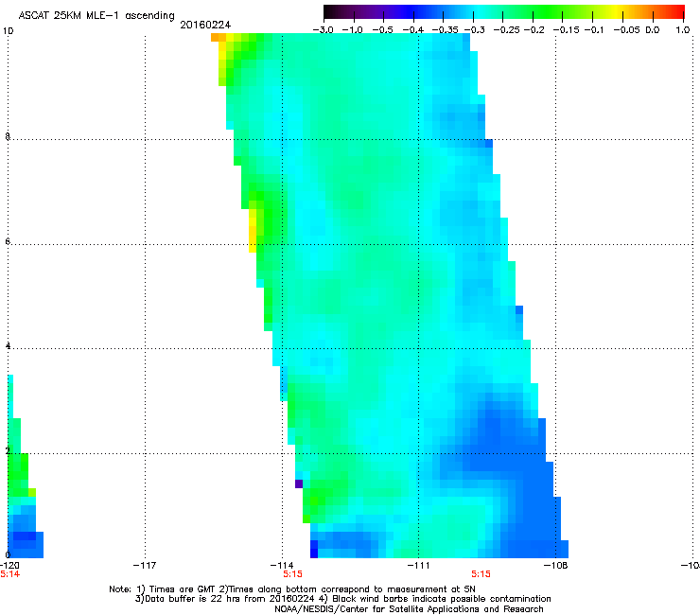Click longitude axis label -117

click(145, 566)
